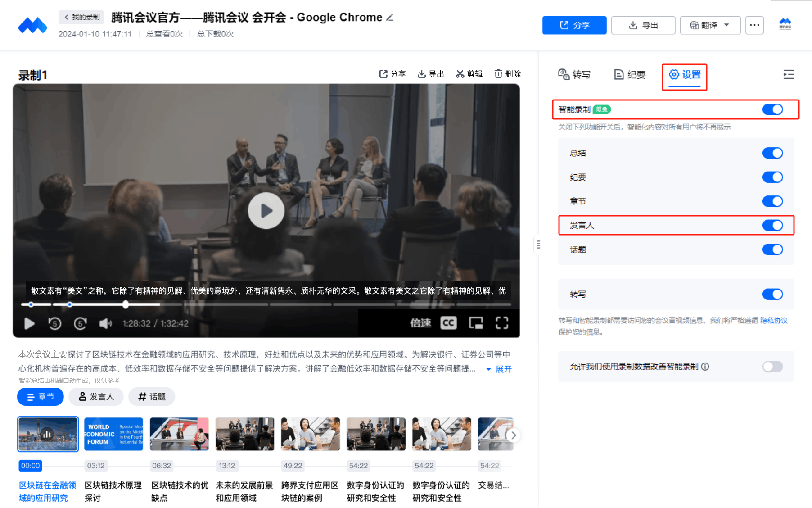Enable picture-in-picture mode icon
812x508 pixels.
coord(476,323)
